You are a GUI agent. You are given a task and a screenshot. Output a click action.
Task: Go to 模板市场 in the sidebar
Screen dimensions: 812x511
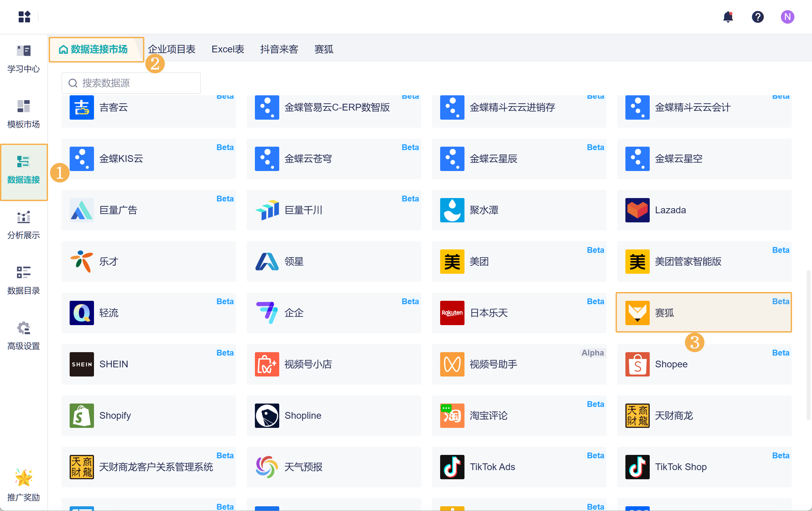pyautogui.click(x=24, y=115)
